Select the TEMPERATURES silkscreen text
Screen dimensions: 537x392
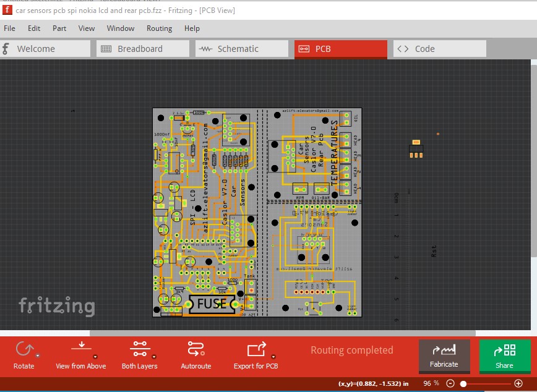(334, 153)
